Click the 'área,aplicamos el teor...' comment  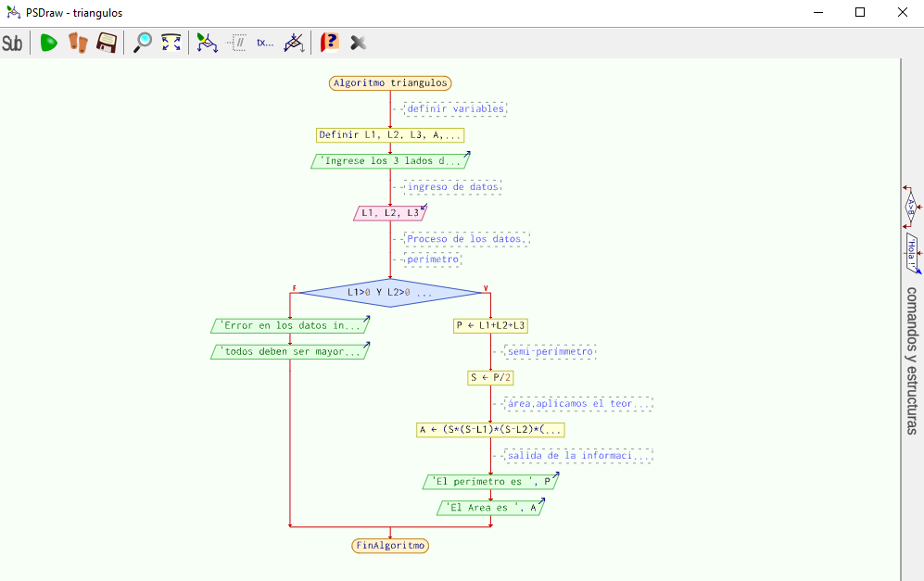pyautogui.click(x=578, y=404)
